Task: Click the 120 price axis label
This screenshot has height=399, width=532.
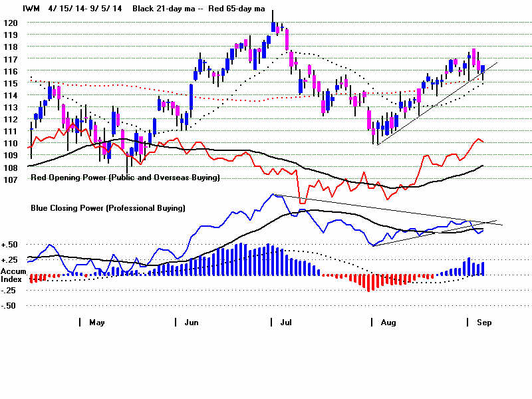Action: (10, 23)
